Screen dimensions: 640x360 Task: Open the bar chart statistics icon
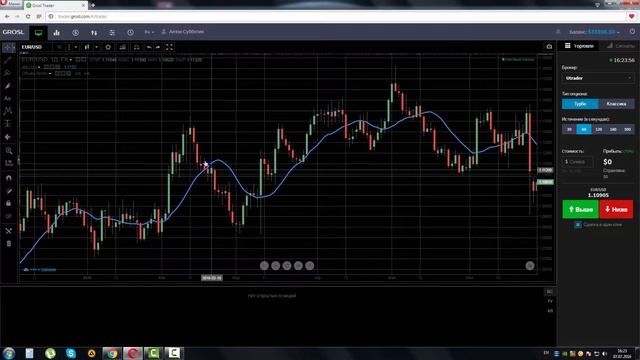coord(57,32)
